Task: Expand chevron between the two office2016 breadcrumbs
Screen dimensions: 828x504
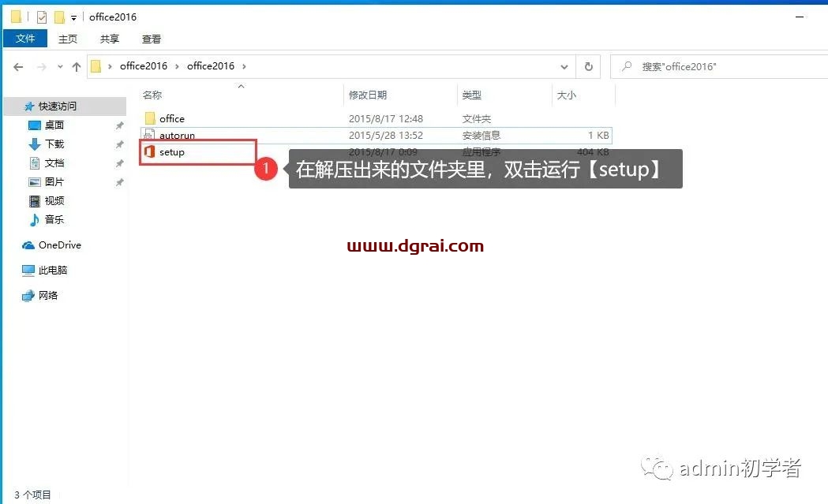Action: click(177, 66)
